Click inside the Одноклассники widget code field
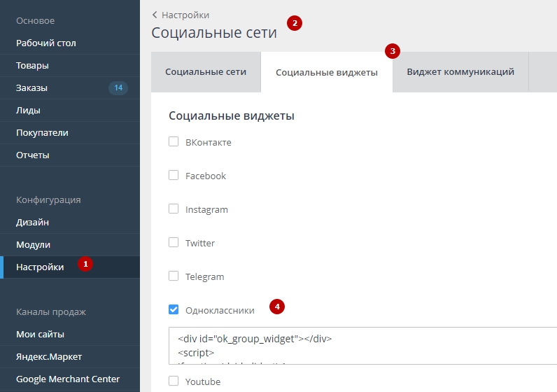This screenshot has height=392, width=557. pyautogui.click(x=364, y=346)
